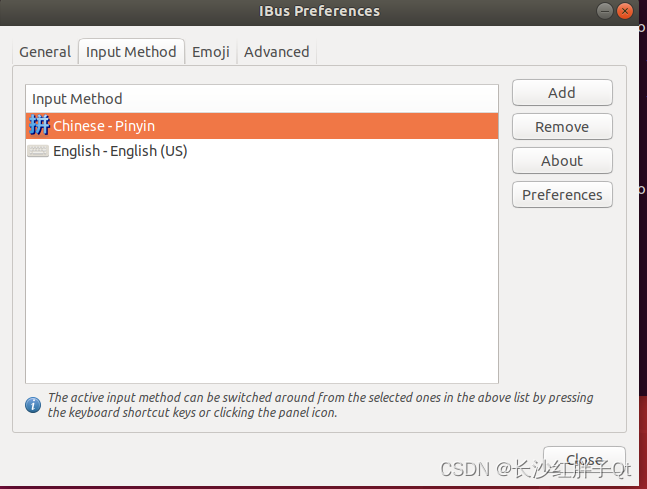The image size is (647, 489).
Task: Switch to the General tab
Action: coord(45,52)
